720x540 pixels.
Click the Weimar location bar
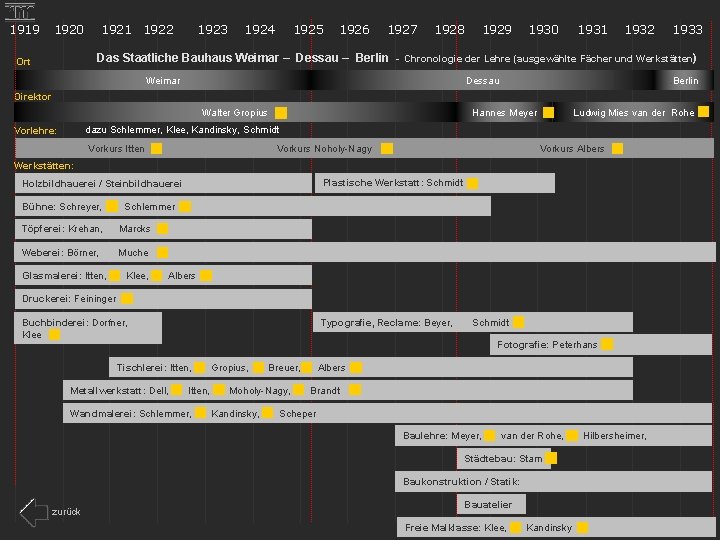[163, 80]
